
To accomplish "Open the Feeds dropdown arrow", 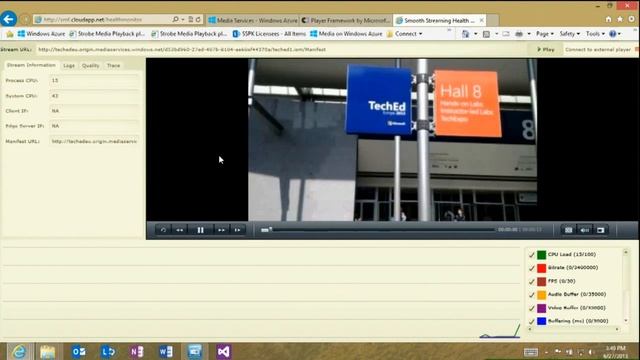I will point(496,34).
